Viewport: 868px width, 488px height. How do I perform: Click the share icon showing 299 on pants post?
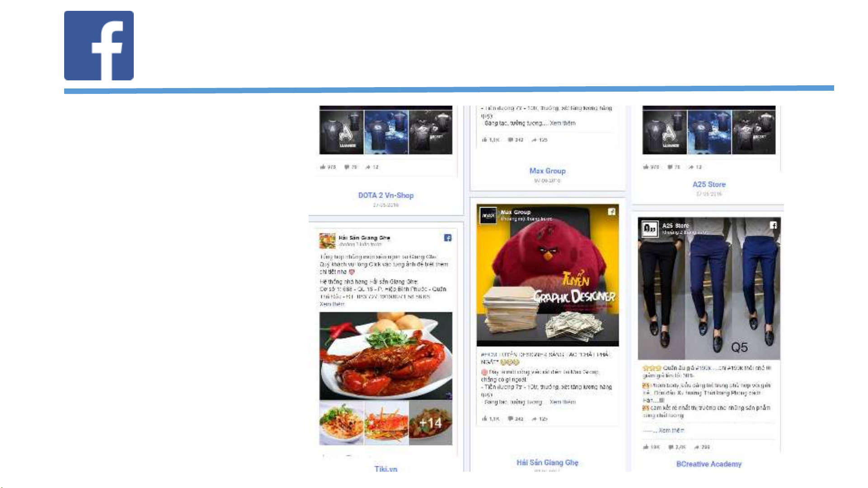tap(697, 447)
